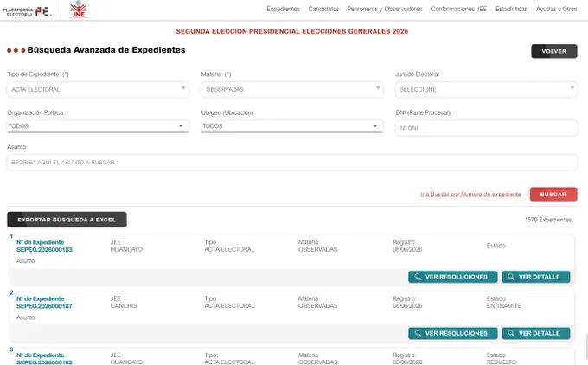The width and height of the screenshot is (588, 365).
Task: Export search with Exportar Búsqueda a Excel
Action: coord(67,220)
